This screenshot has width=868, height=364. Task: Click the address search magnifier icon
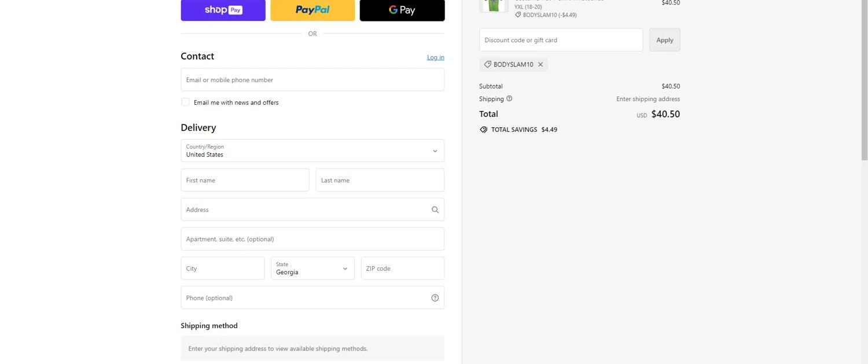click(x=435, y=210)
